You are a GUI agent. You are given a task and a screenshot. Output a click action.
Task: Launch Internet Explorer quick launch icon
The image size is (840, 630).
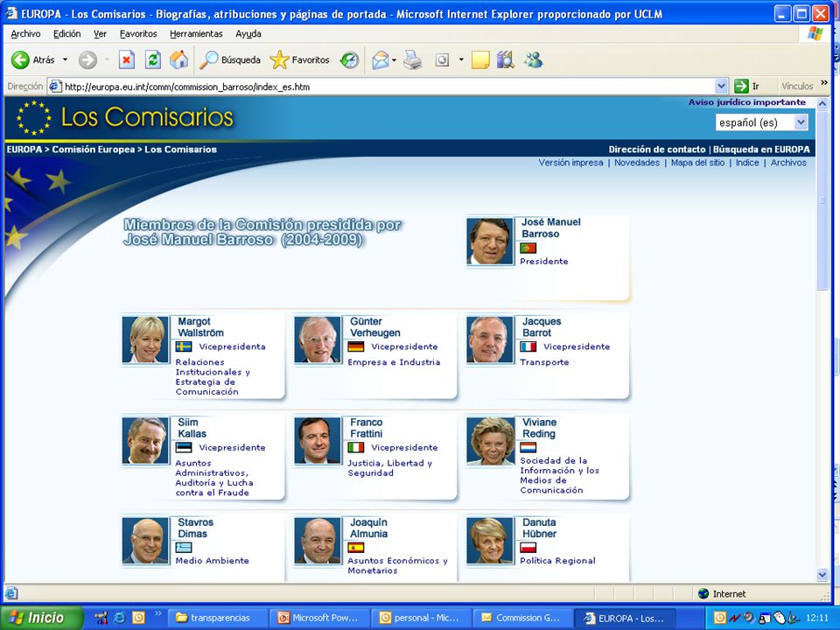tap(120, 618)
